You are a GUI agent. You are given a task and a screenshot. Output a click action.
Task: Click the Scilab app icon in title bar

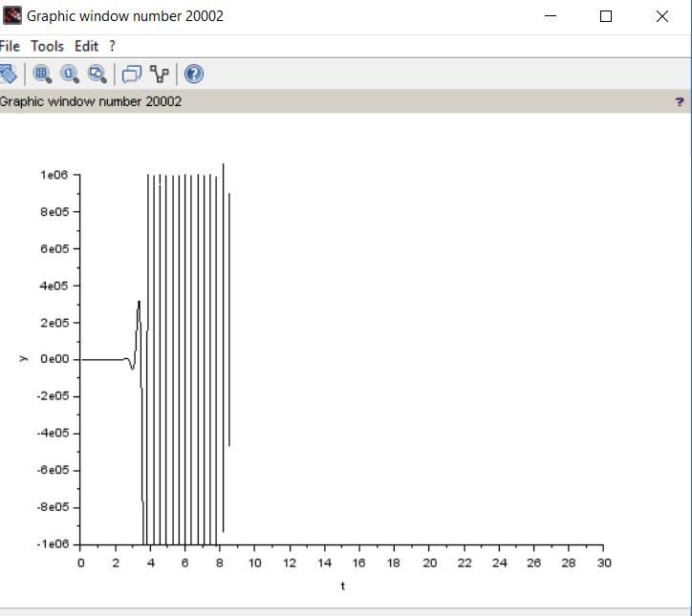point(11,16)
